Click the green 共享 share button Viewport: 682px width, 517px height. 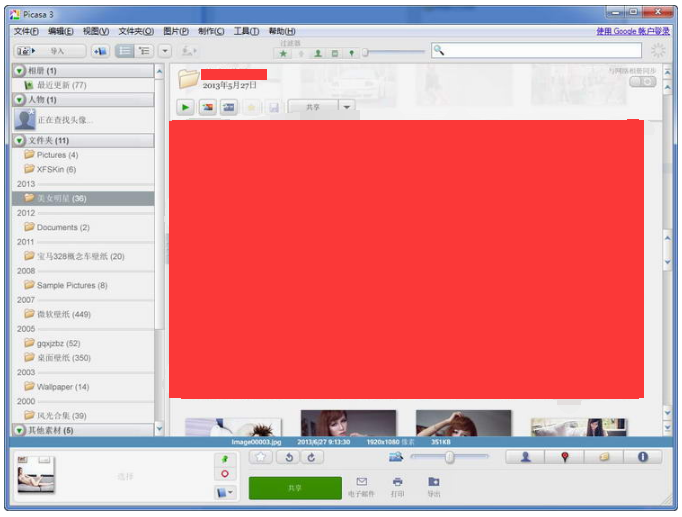coord(294,488)
